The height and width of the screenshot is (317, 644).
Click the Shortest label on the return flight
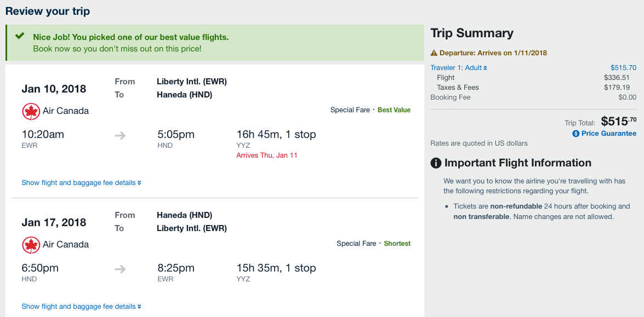click(397, 244)
